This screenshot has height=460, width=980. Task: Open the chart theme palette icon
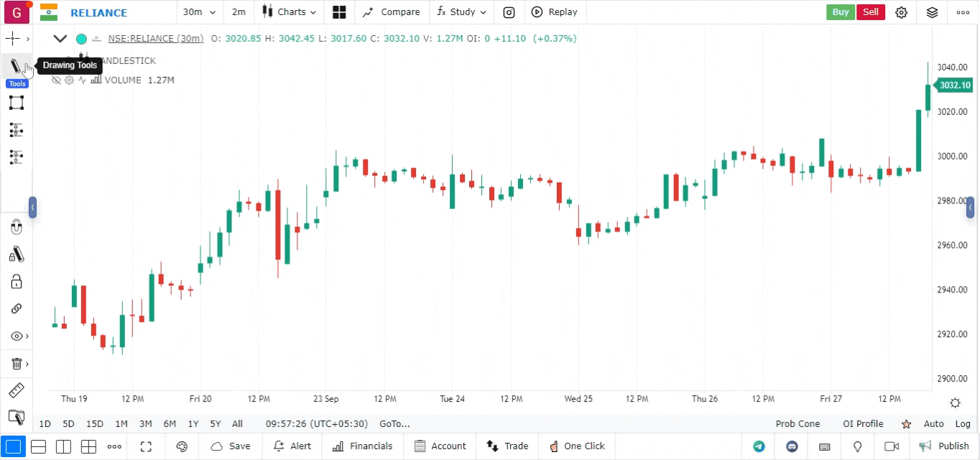[x=182, y=446]
